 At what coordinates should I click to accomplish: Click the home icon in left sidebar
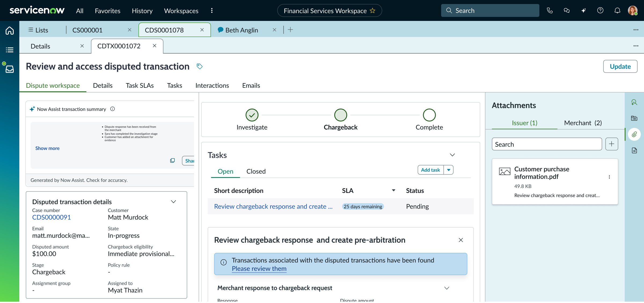[10, 31]
